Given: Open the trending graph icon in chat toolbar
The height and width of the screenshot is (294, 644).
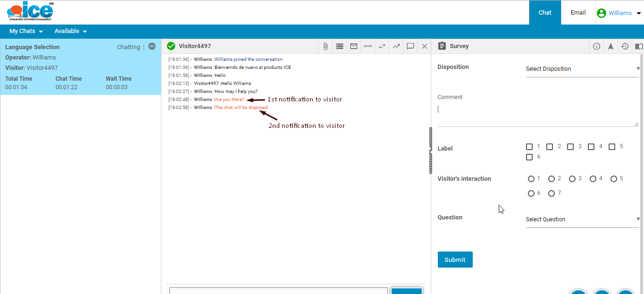Looking at the screenshot, I should point(396,46).
